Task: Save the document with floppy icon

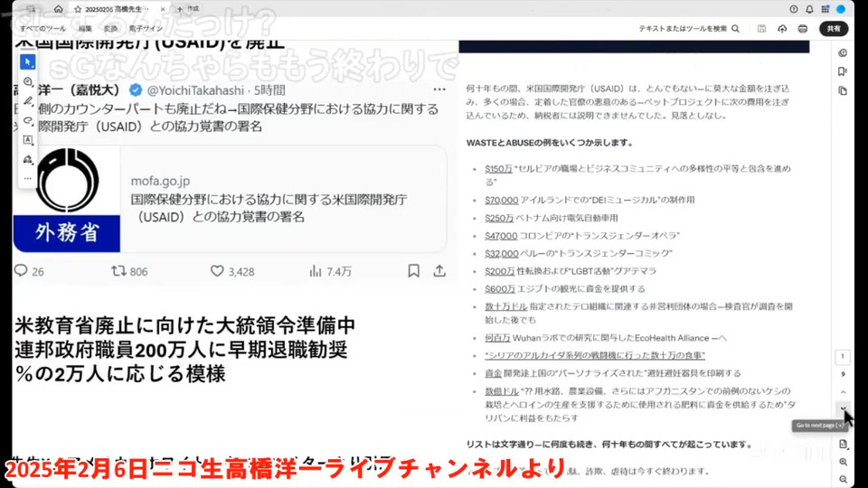Action: (761, 29)
